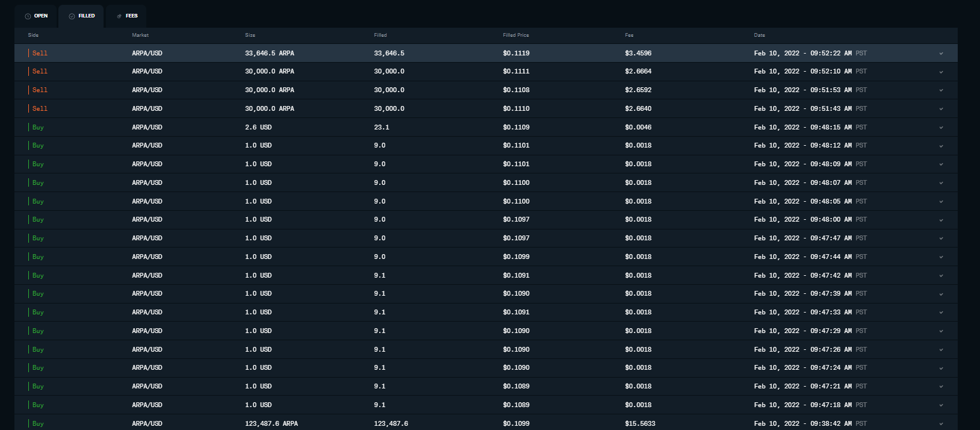This screenshot has height=430, width=980.
Task: Expand the 09:48:00 AM buy order chevron
Action: coord(941,220)
